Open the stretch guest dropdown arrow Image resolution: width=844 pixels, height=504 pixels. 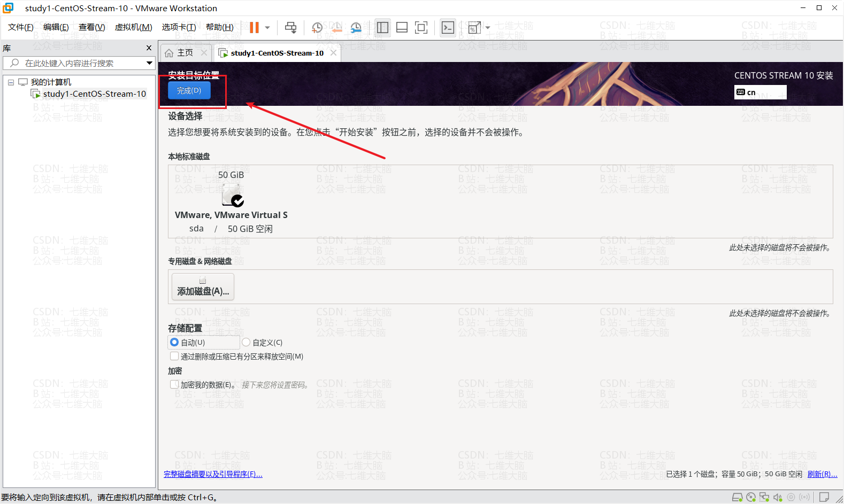tap(488, 27)
